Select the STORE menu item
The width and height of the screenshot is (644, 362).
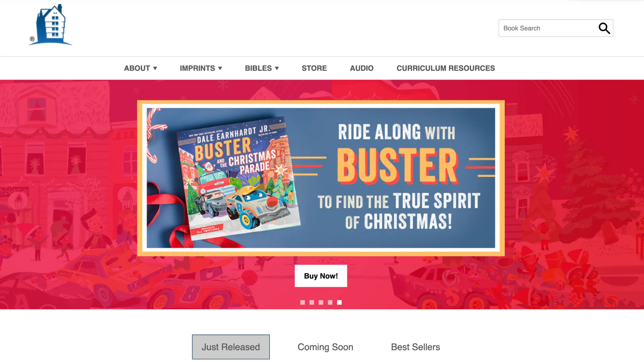(x=315, y=68)
